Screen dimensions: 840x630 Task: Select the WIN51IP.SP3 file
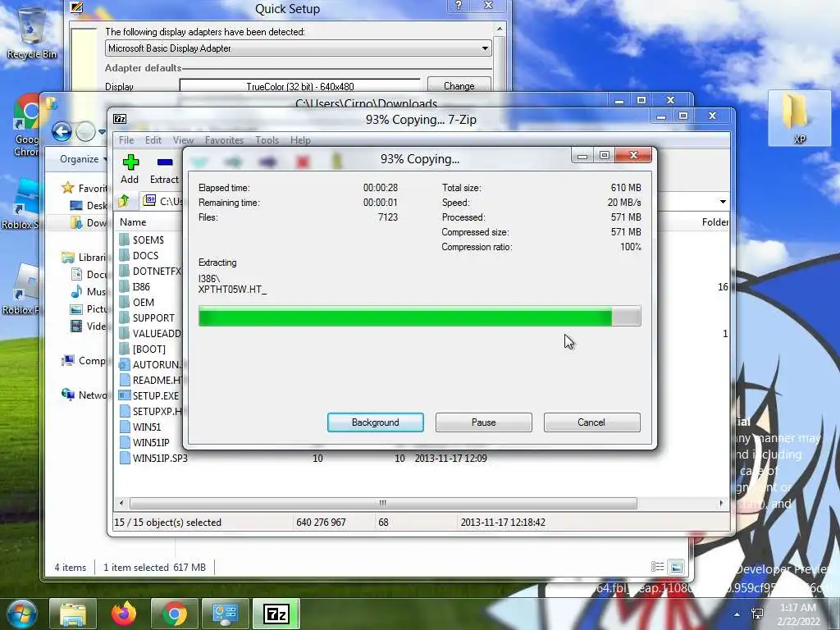(160, 458)
